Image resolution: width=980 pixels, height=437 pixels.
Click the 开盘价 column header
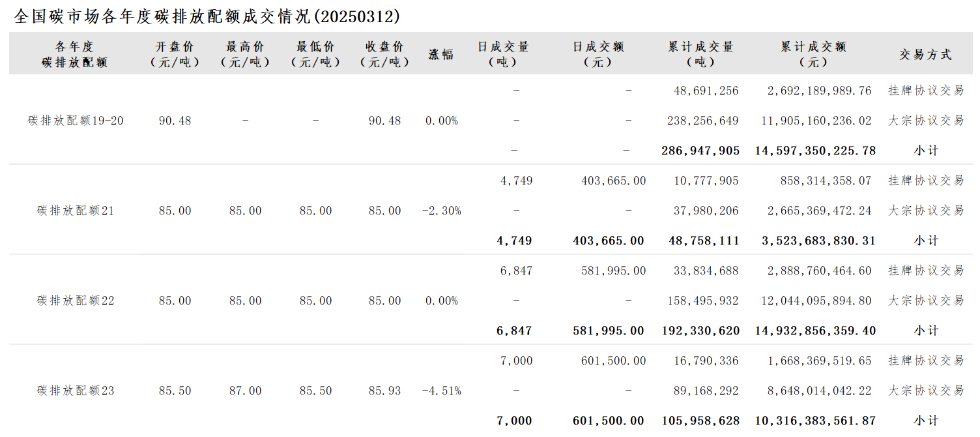pyautogui.click(x=175, y=54)
